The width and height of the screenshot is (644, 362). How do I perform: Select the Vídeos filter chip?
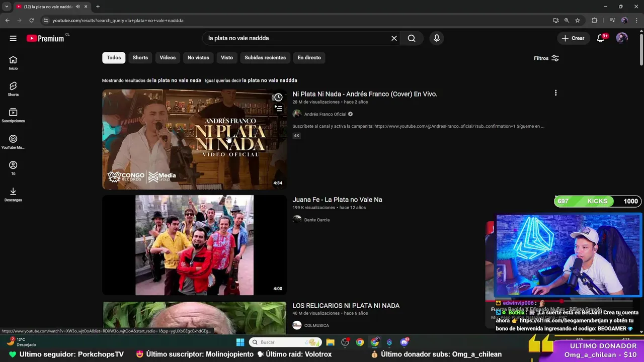coord(168,58)
